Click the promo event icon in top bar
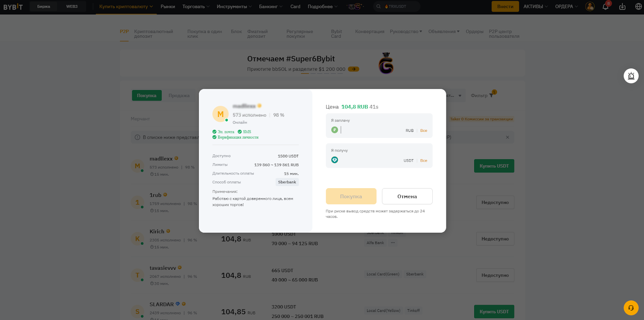This screenshot has width=644, height=320. pyautogui.click(x=355, y=6)
